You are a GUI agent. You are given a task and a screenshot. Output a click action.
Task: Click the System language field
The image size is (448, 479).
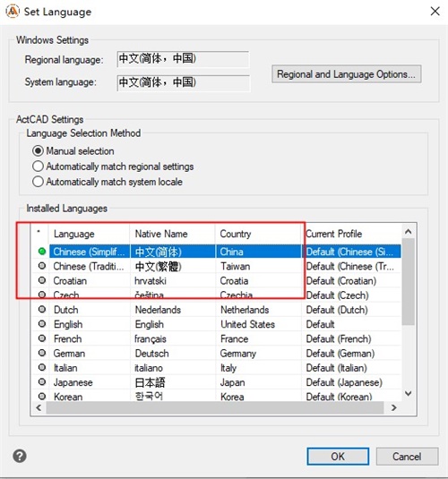point(183,82)
